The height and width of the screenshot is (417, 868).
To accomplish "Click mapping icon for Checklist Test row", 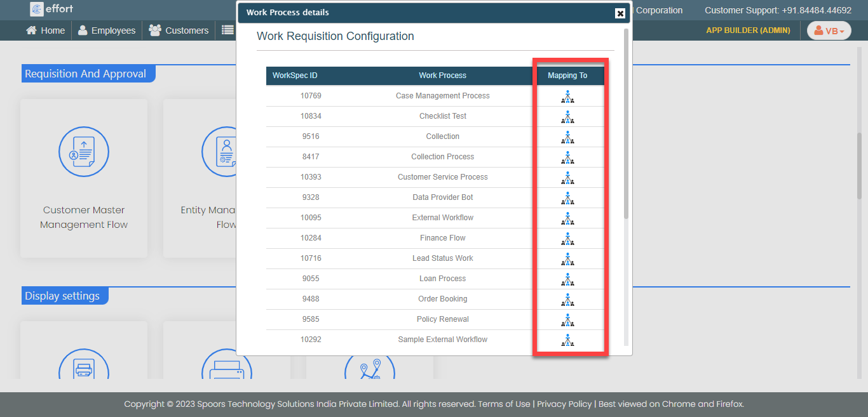I will [567, 117].
